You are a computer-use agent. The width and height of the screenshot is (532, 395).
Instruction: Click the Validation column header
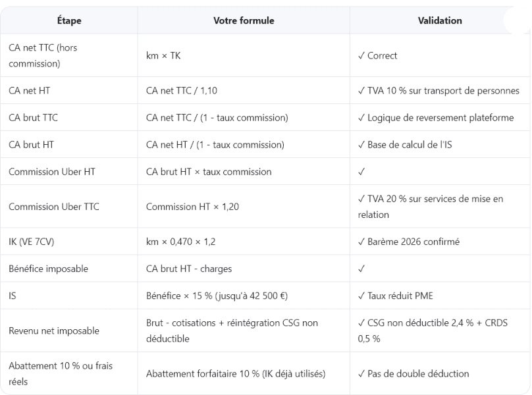[x=440, y=20]
